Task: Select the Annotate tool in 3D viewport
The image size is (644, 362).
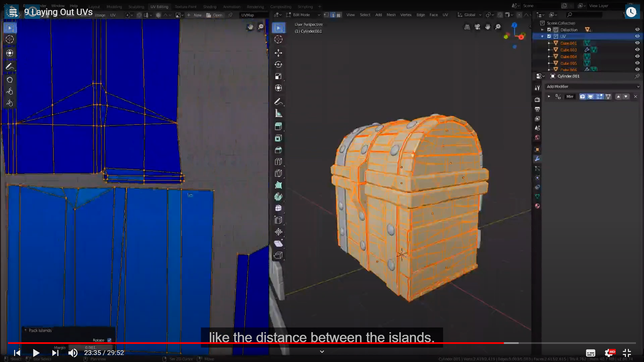Action: click(x=278, y=102)
